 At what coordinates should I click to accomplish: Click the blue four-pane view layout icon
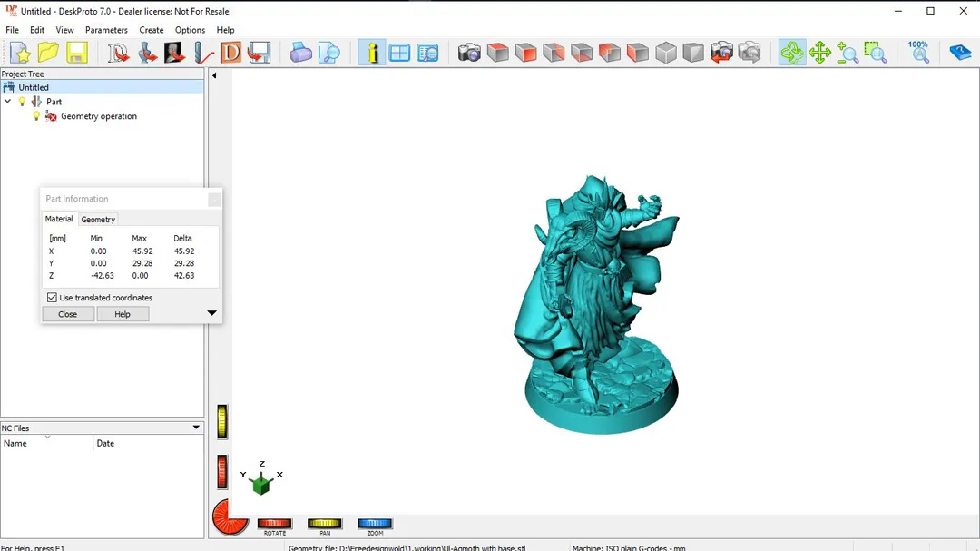(x=399, y=53)
